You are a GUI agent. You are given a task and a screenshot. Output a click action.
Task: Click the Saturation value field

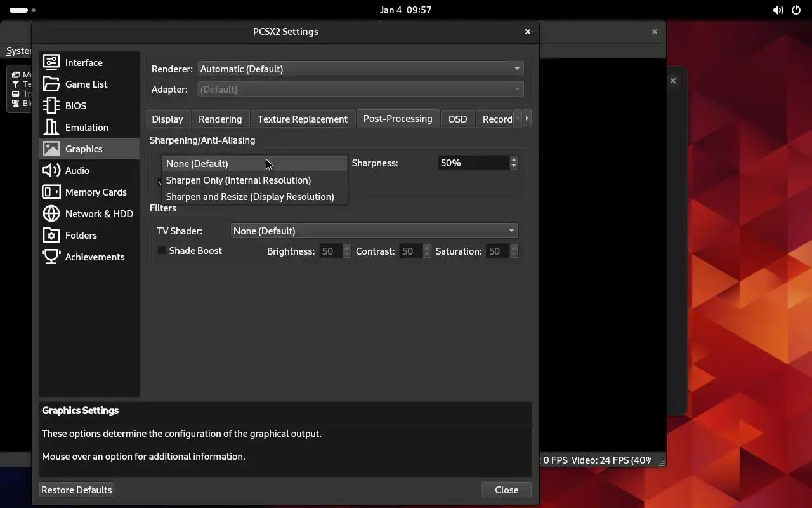498,251
